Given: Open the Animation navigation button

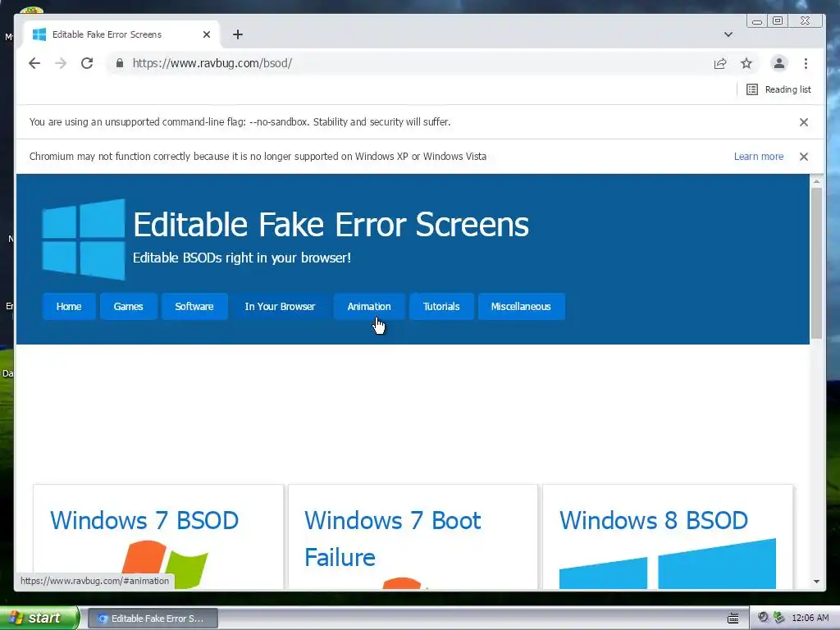Looking at the screenshot, I should click(369, 307).
